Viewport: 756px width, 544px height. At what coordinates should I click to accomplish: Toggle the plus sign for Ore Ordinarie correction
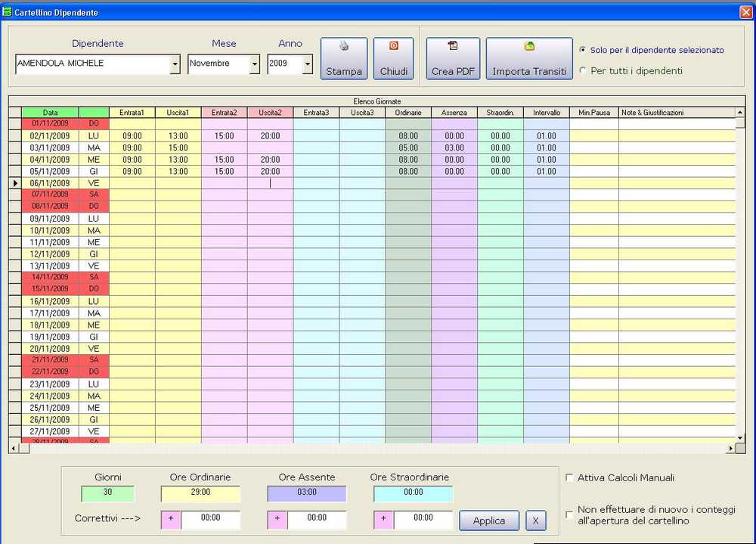pyautogui.click(x=171, y=519)
